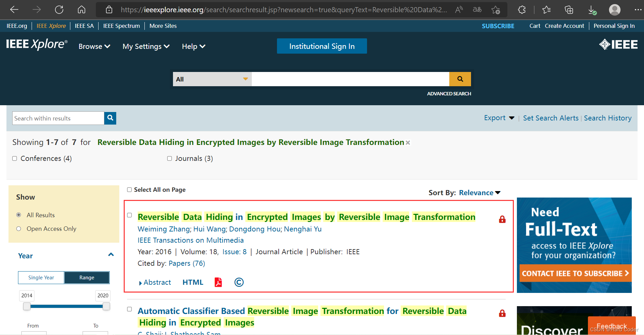Collapse the Year filter section
The height and width of the screenshot is (335, 644).
point(111,255)
